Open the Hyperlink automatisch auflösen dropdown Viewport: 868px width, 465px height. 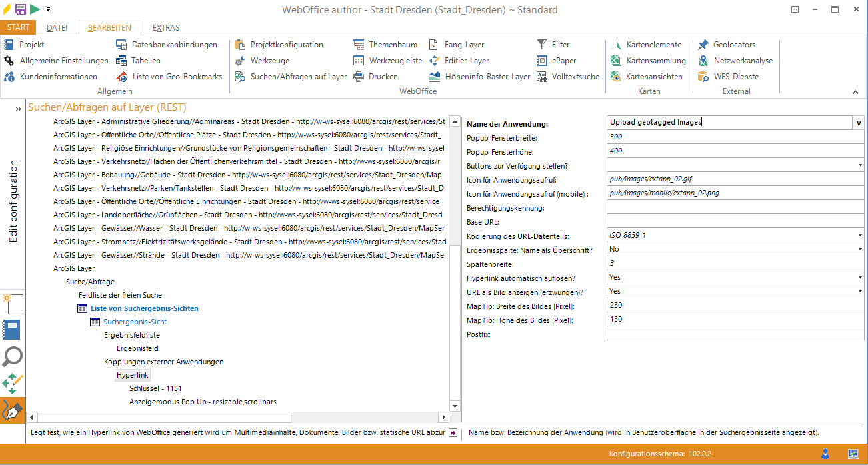[859, 277]
